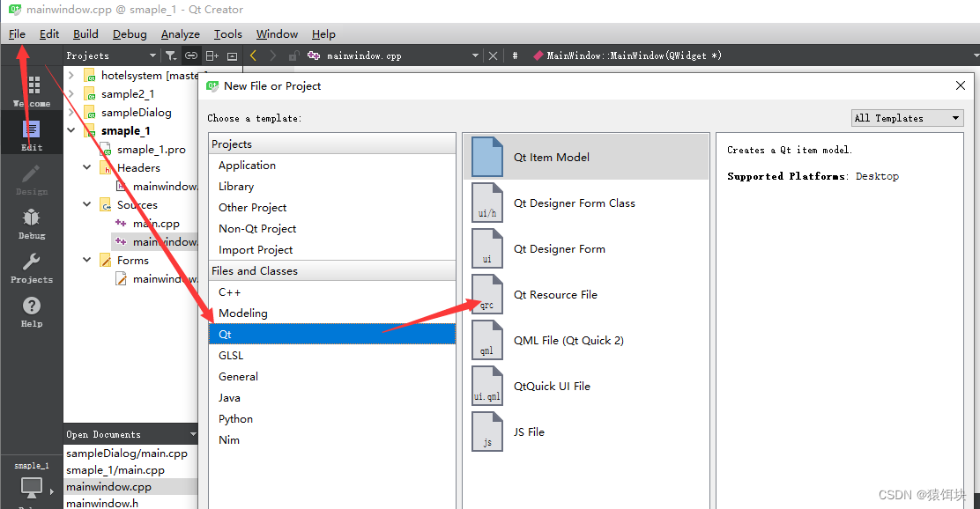Select C++ under Files and Classes
Image resolution: width=980 pixels, height=509 pixels.
pyautogui.click(x=332, y=292)
